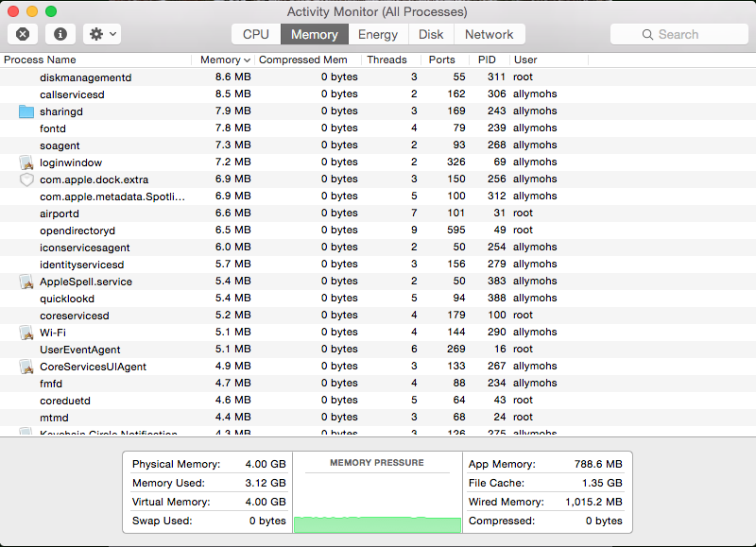Viewport: 756px width, 547px height.
Task: Sort by the Process Name column
Action: [x=95, y=60]
